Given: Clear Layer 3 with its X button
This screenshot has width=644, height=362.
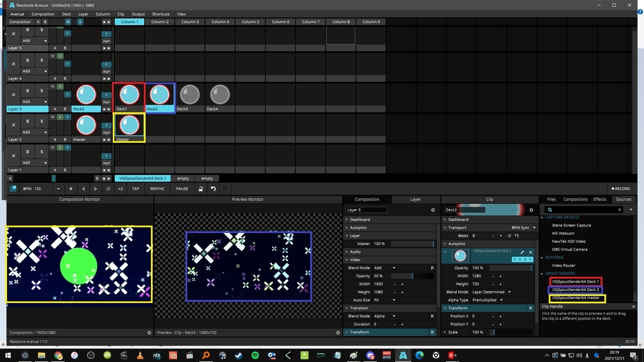Looking at the screenshot, I should 13,94.
